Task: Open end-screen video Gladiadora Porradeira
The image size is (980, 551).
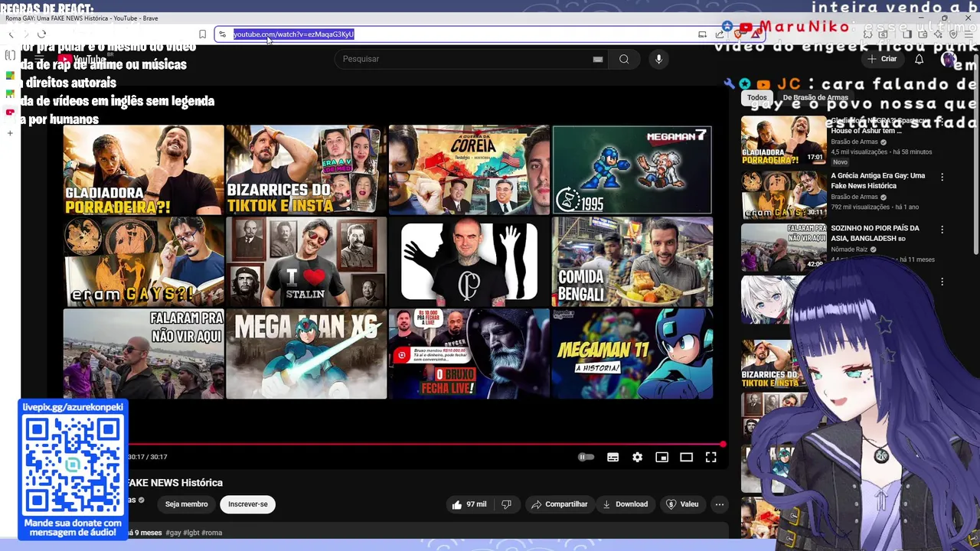Action: point(143,170)
